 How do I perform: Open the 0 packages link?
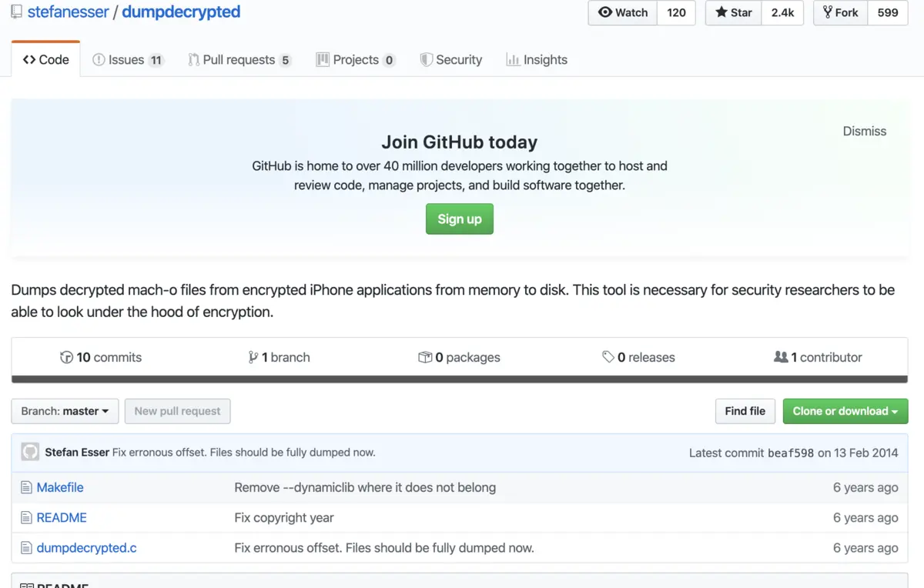coord(459,357)
